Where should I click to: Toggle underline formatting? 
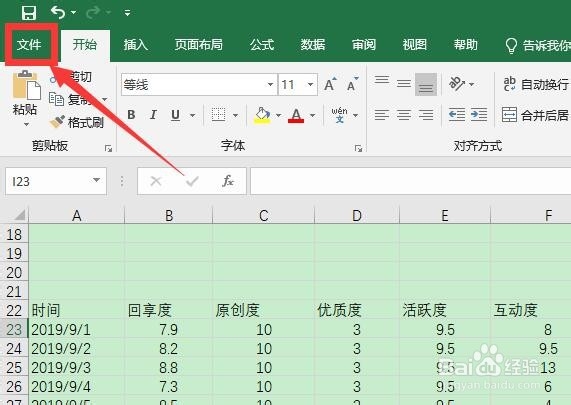click(176, 115)
